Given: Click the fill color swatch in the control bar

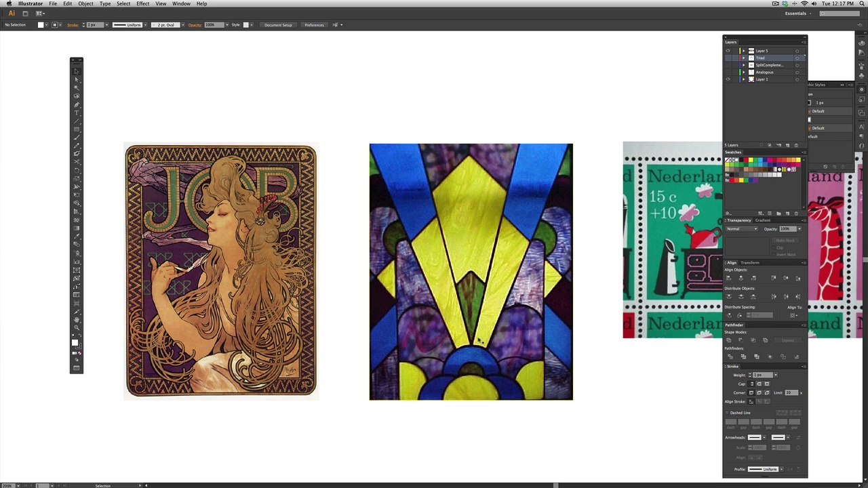Looking at the screenshot, I should [41, 25].
